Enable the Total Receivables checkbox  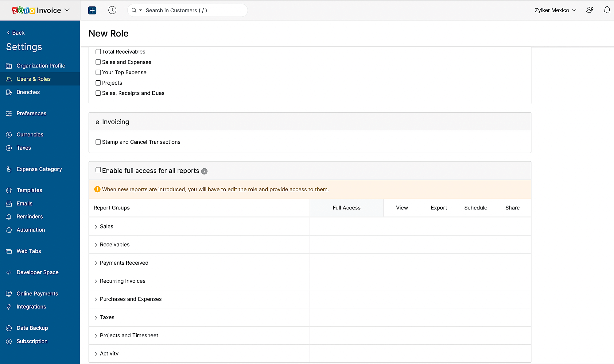point(98,52)
